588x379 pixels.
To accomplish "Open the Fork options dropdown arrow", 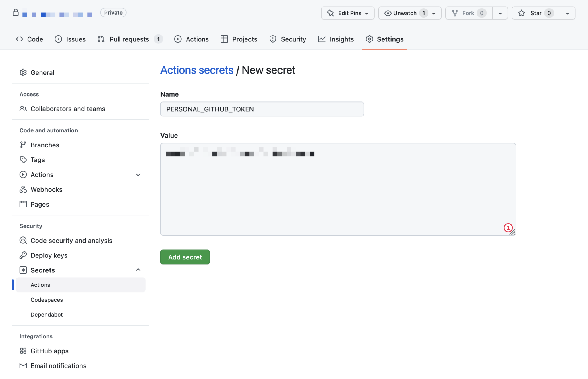I will [x=500, y=13].
